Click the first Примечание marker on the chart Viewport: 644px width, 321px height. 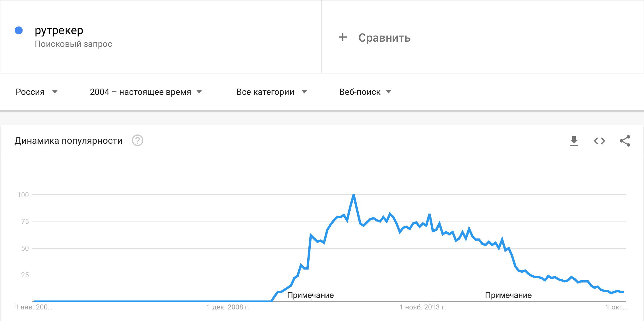click(310, 295)
